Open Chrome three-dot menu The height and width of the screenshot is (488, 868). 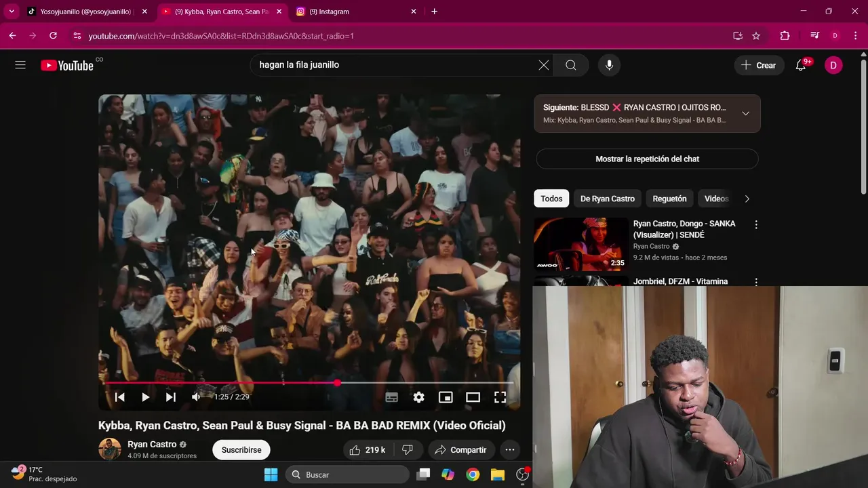(855, 36)
